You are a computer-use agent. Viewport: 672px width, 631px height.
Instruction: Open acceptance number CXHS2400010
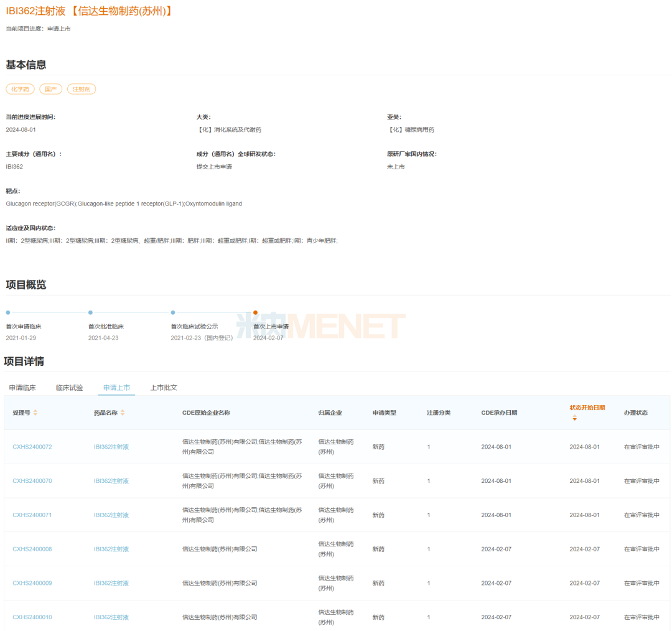[32, 617]
